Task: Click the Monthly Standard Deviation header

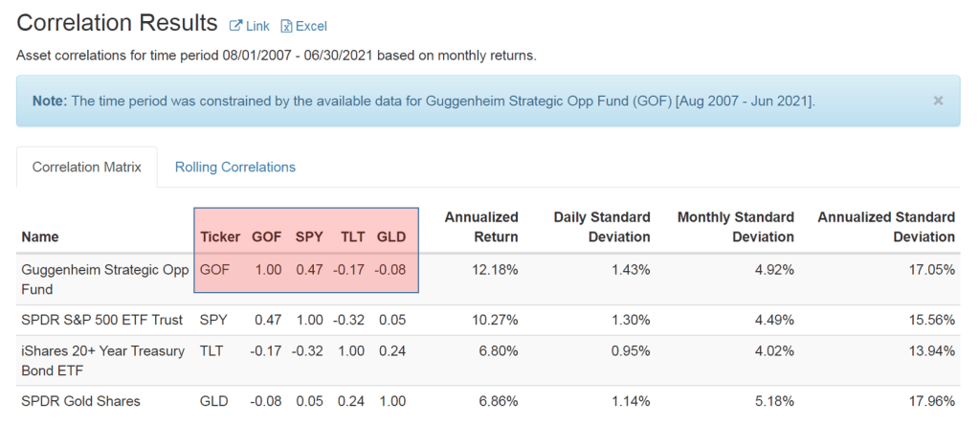Action: tap(735, 227)
